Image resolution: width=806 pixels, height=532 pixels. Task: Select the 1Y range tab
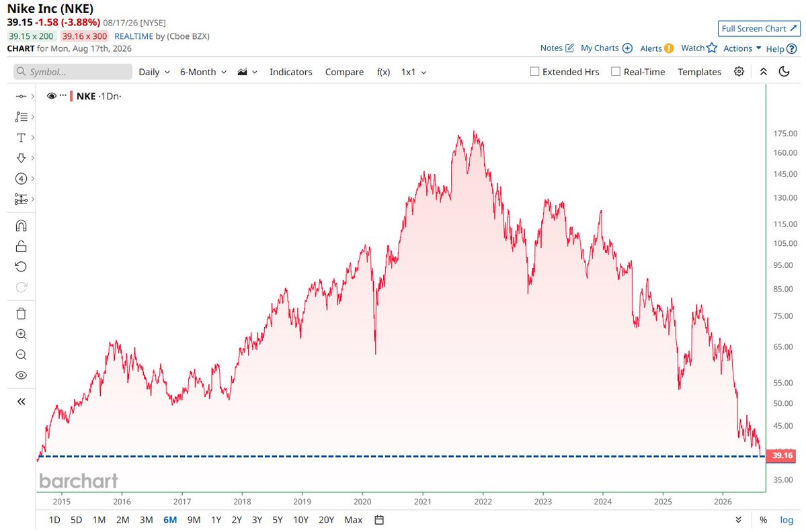click(x=216, y=520)
